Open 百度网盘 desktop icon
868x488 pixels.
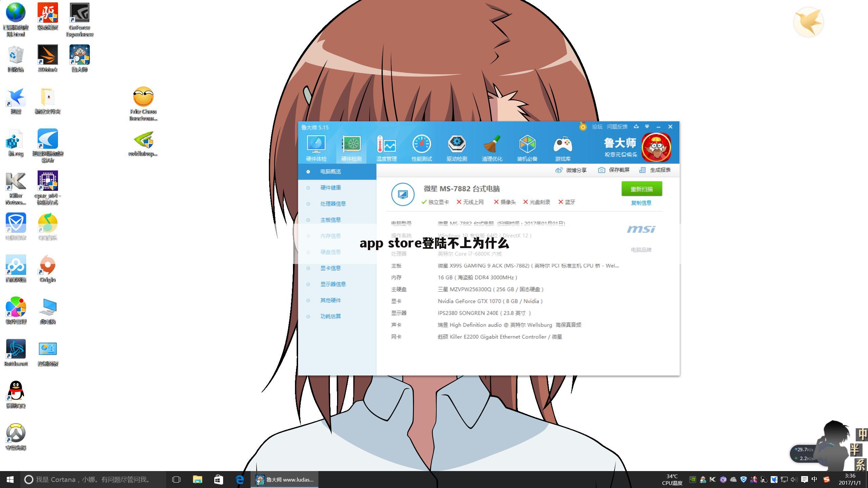[16, 268]
